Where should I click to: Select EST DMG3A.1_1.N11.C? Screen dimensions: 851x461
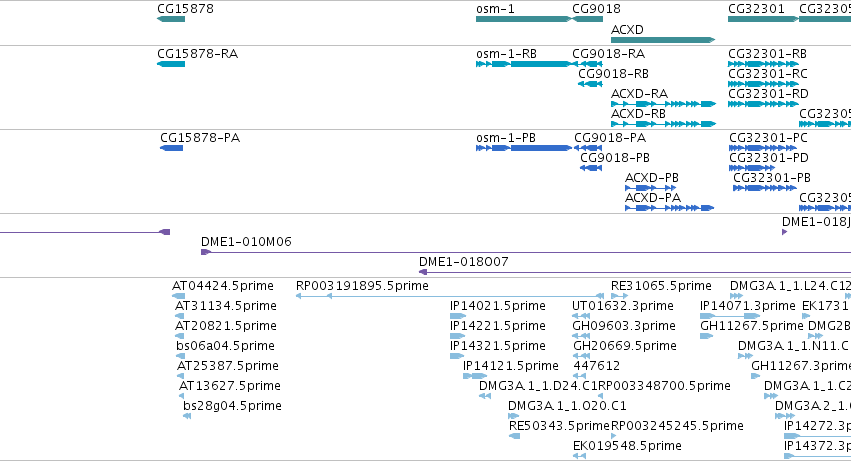coord(745,356)
